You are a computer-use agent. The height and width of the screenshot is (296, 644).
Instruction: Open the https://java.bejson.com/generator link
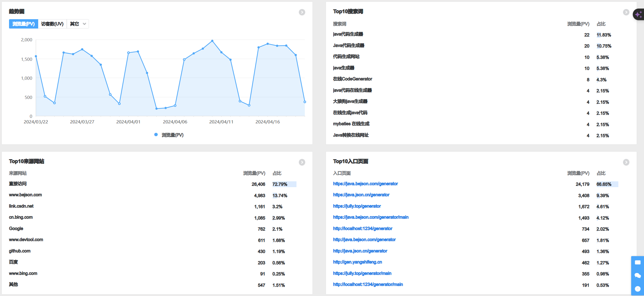365,184
